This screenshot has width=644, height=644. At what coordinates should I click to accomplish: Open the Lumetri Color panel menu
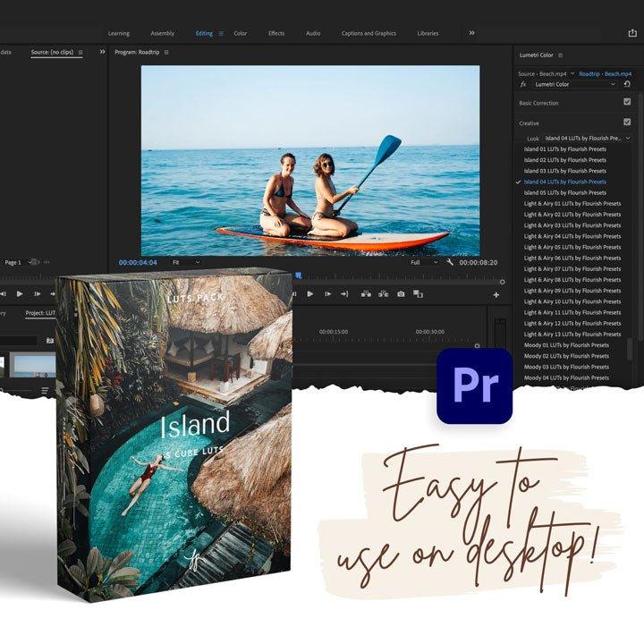point(561,55)
